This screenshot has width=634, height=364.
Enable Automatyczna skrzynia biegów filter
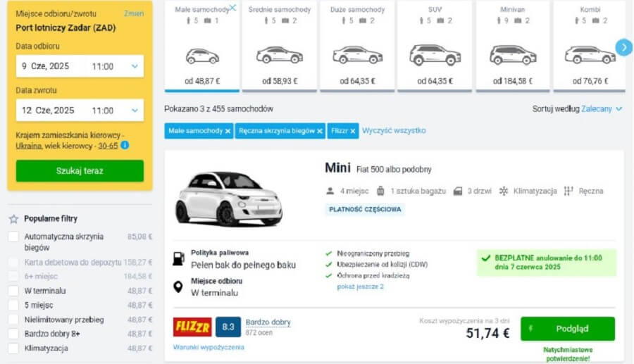(x=13, y=237)
